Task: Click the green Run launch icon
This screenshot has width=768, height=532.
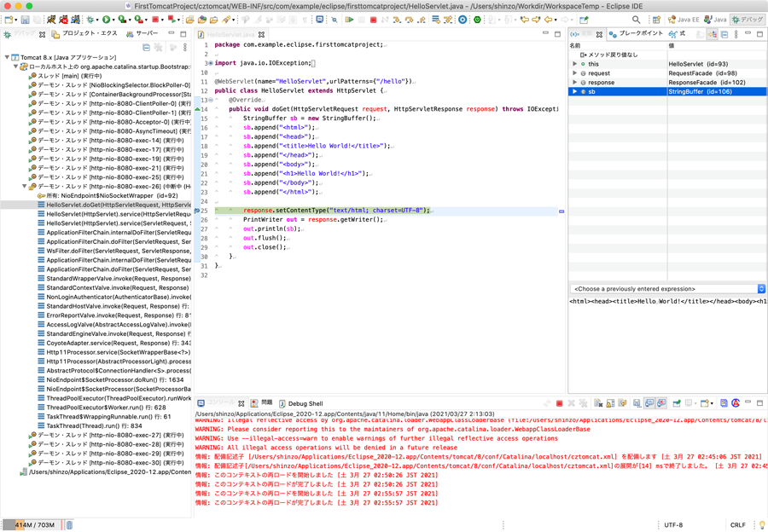Action: (107, 20)
